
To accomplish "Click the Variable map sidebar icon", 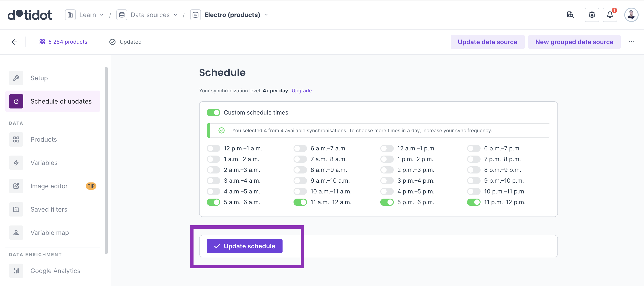I will [x=16, y=233].
